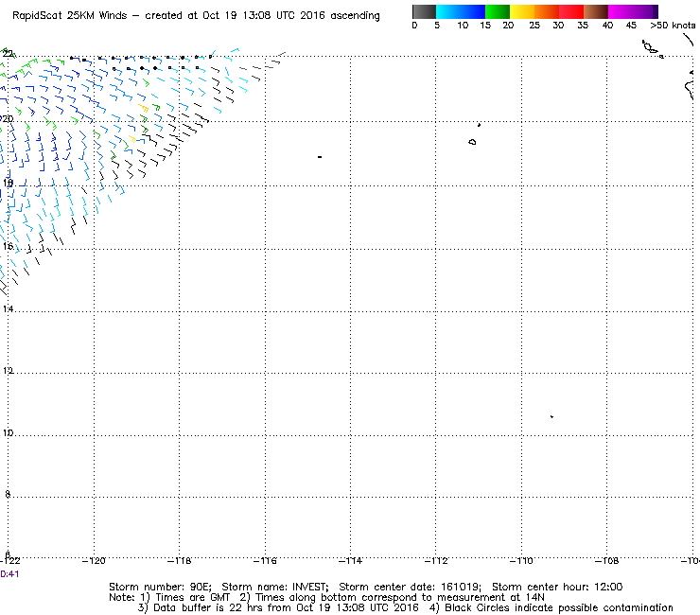Image resolution: width=700 pixels, height=615 pixels.
Task: Click the '40' label under the color bar
Action: coord(607,26)
